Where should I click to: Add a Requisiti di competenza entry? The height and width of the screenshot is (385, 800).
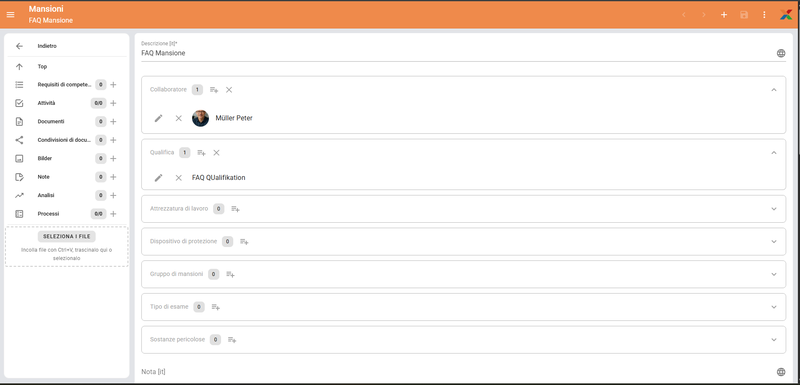pos(113,85)
